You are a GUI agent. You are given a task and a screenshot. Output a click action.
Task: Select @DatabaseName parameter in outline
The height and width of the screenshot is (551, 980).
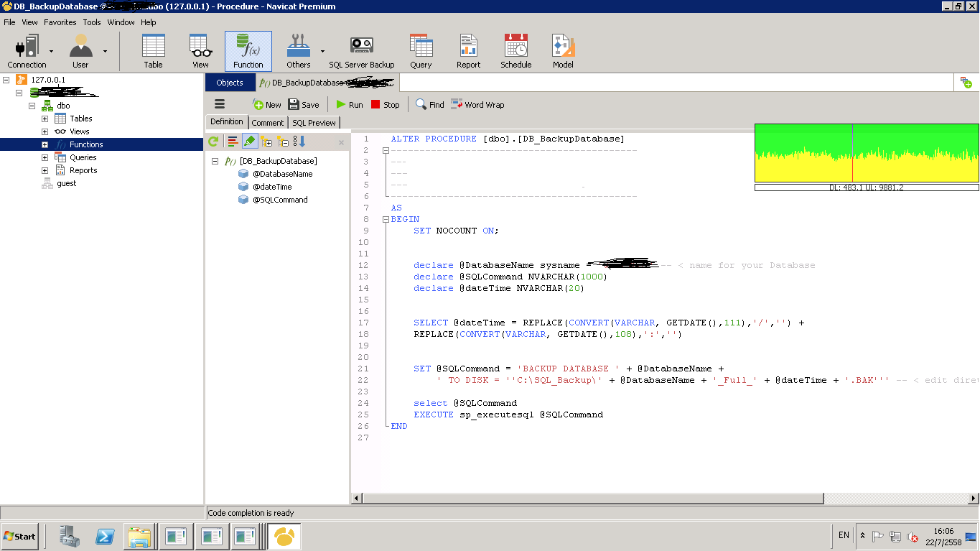coord(282,174)
